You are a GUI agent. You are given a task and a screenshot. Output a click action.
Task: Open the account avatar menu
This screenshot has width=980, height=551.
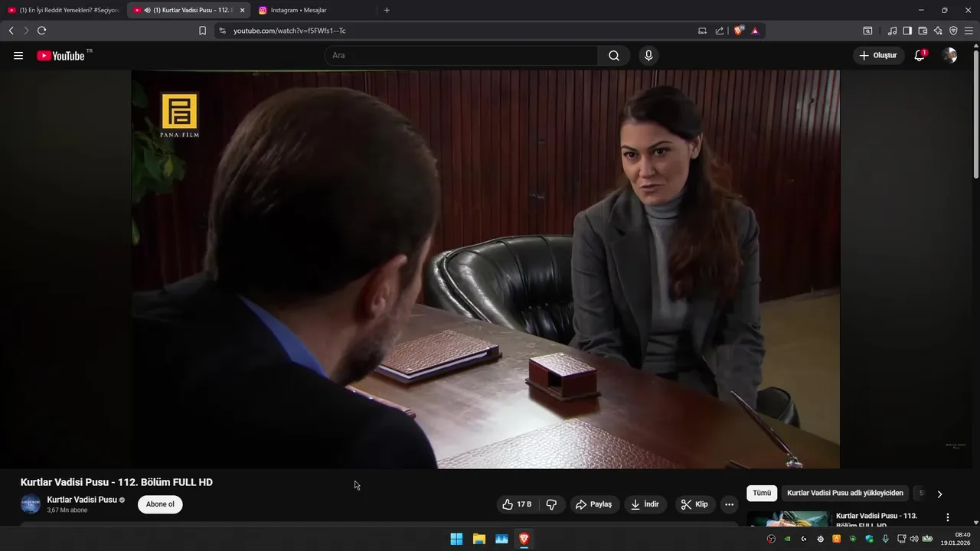coord(949,56)
